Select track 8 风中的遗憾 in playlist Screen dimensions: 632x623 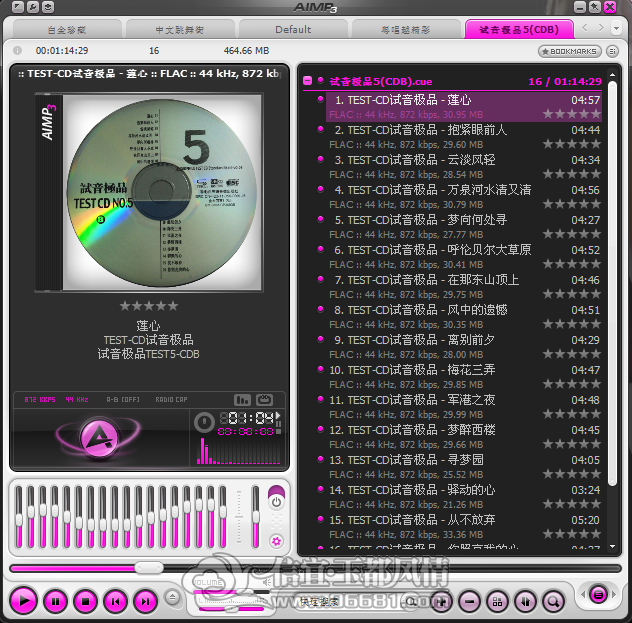pos(464,317)
